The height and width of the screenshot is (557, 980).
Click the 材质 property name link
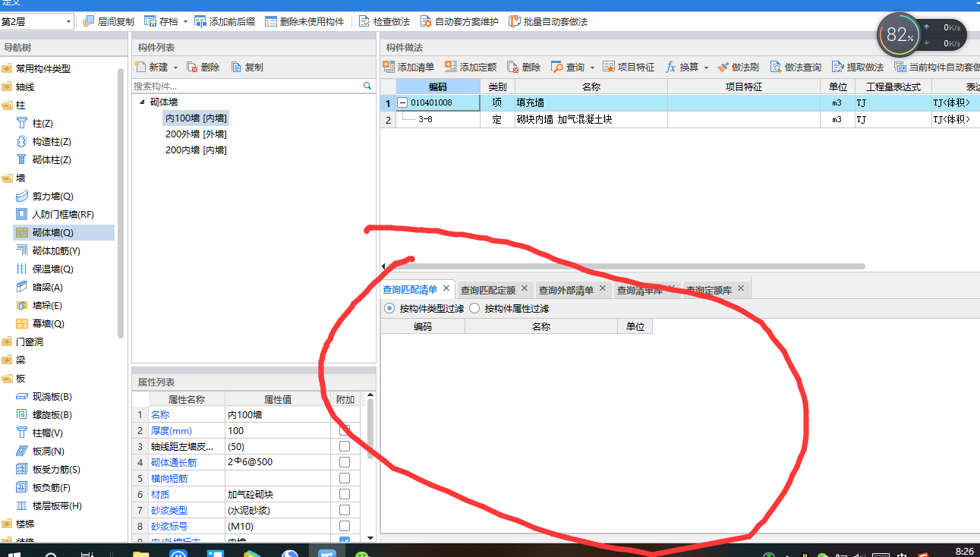click(159, 494)
